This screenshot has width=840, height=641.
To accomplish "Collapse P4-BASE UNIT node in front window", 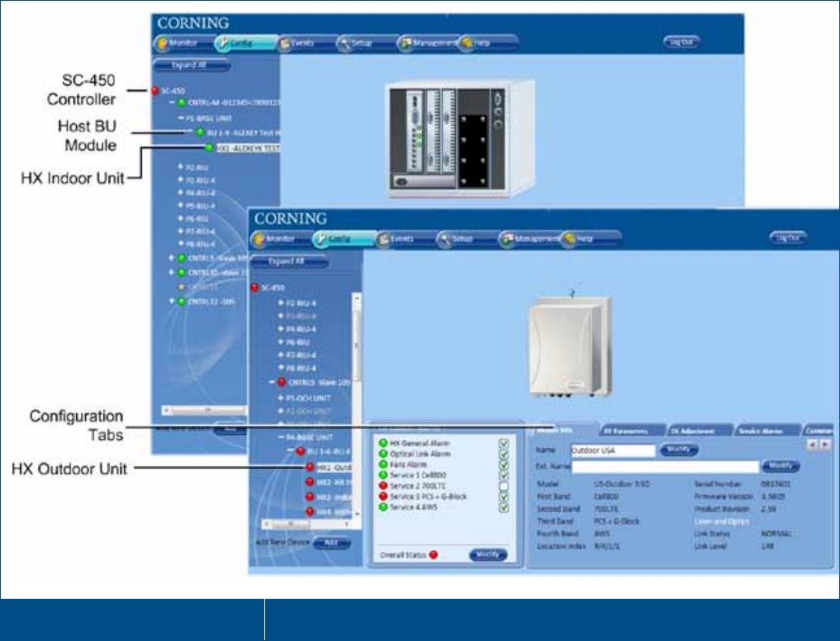I will 281,438.
